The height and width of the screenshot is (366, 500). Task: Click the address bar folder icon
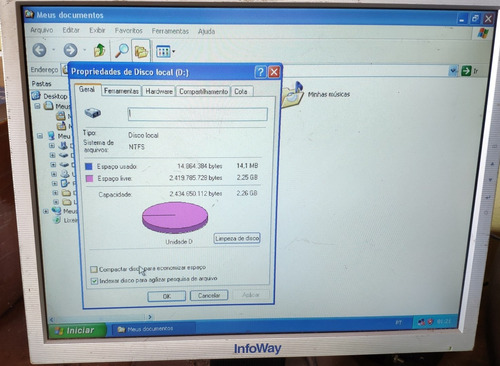[65, 69]
